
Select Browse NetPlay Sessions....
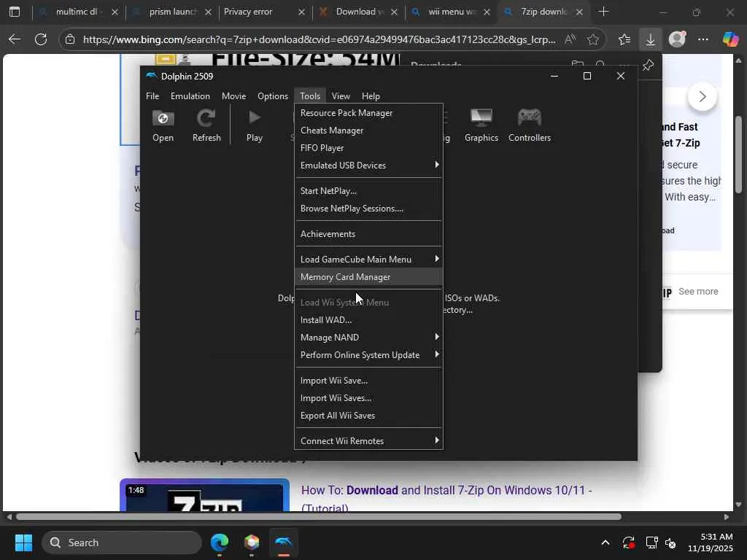coord(368,209)
